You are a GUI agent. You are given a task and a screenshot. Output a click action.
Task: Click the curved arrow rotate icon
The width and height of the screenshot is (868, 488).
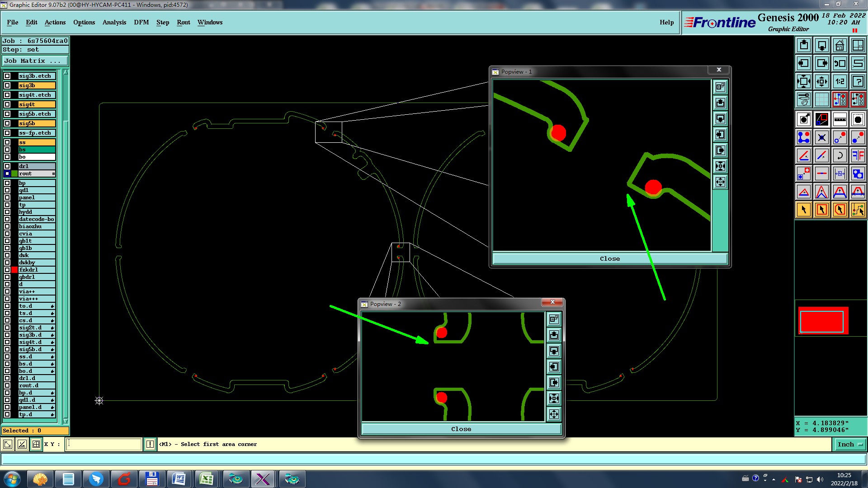point(840,155)
